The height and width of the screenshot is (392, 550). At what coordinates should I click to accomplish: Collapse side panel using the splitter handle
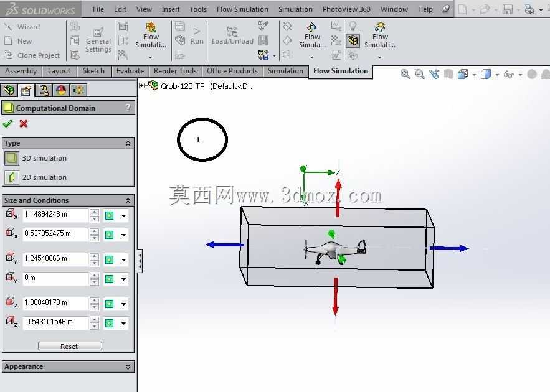point(140,261)
